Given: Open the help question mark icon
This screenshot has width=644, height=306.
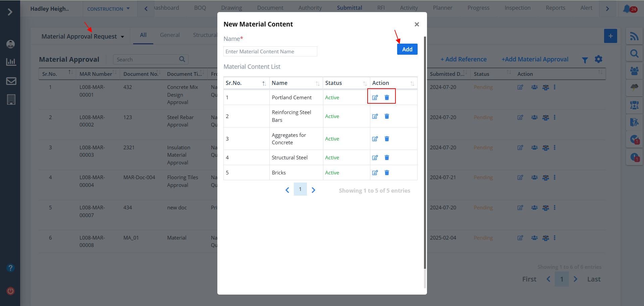Looking at the screenshot, I should coord(10,268).
